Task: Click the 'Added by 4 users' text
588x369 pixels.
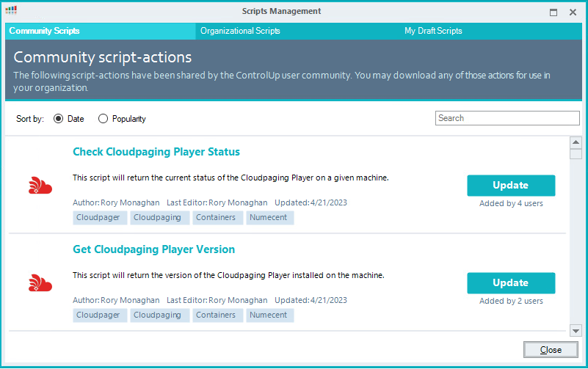Action: click(511, 203)
